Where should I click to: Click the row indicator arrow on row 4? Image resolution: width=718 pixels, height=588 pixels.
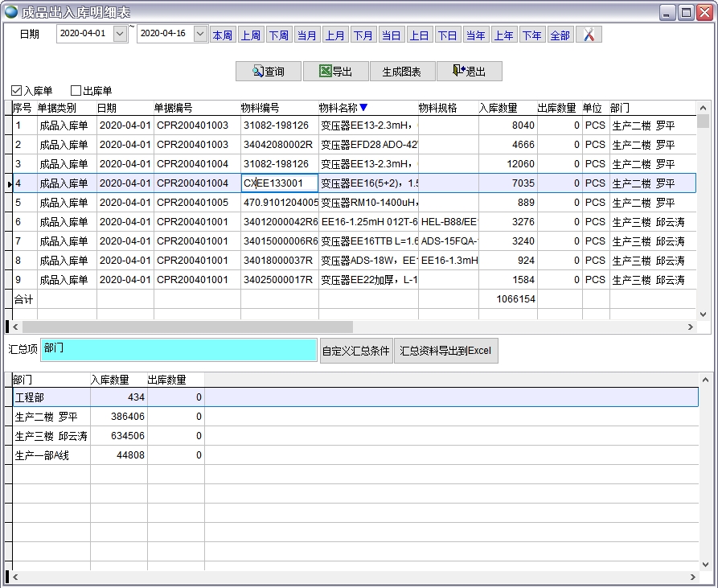(x=9, y=184)
